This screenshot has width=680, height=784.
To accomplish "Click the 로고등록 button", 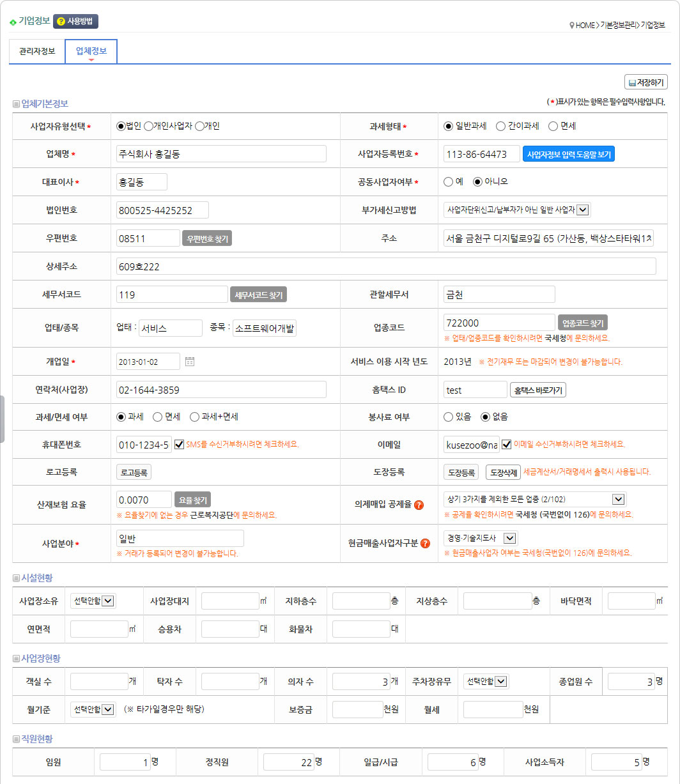I will [x=134, y=472].
